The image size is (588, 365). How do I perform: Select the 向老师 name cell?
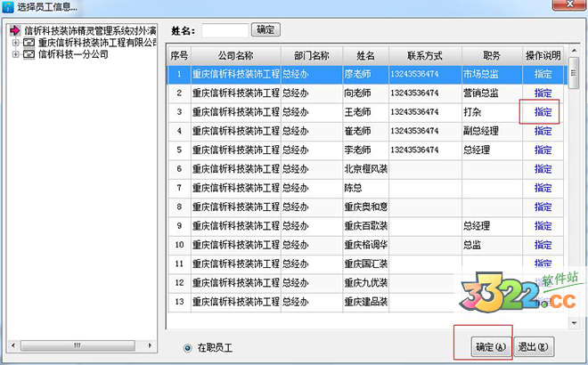[365, 93]
